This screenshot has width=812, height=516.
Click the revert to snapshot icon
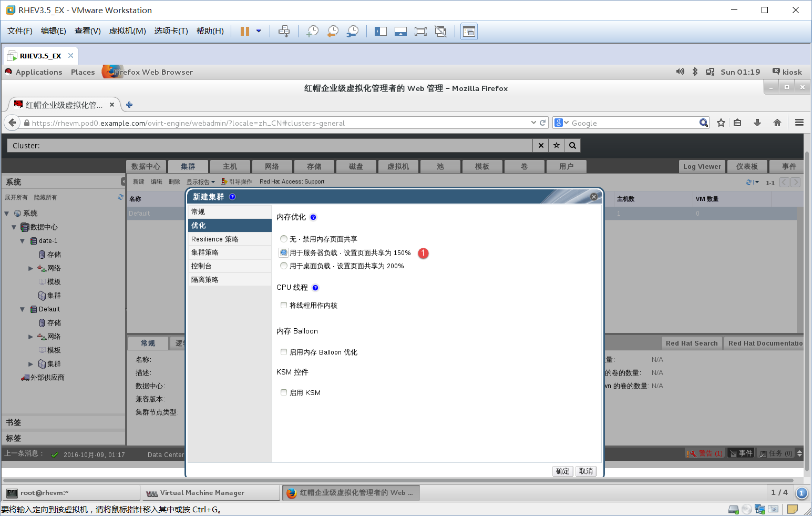(x=332, y=31)
